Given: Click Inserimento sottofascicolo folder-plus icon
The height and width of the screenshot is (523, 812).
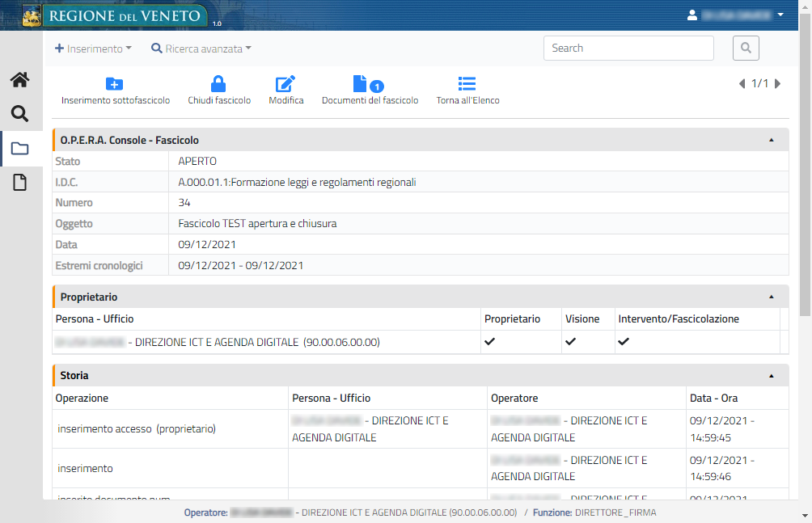Looking at the screenshot, I should tap(115, 84).
